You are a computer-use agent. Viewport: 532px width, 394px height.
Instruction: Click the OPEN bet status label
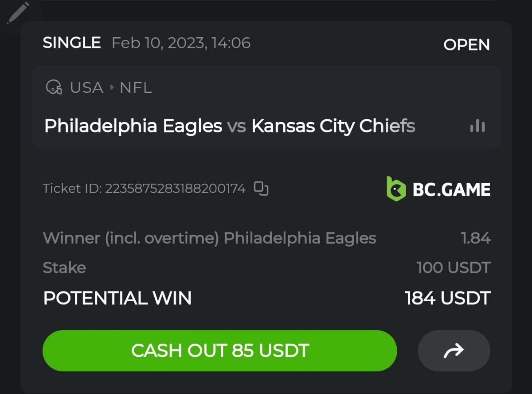point(466,45)
